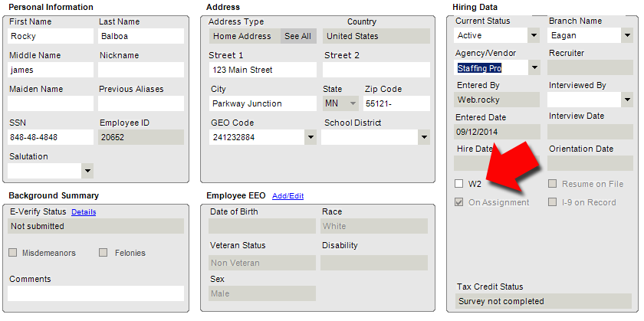Viewport: 644px width, 321px height.
Task: Click the Personal Information section heading
Action: [x=51, y=7]
